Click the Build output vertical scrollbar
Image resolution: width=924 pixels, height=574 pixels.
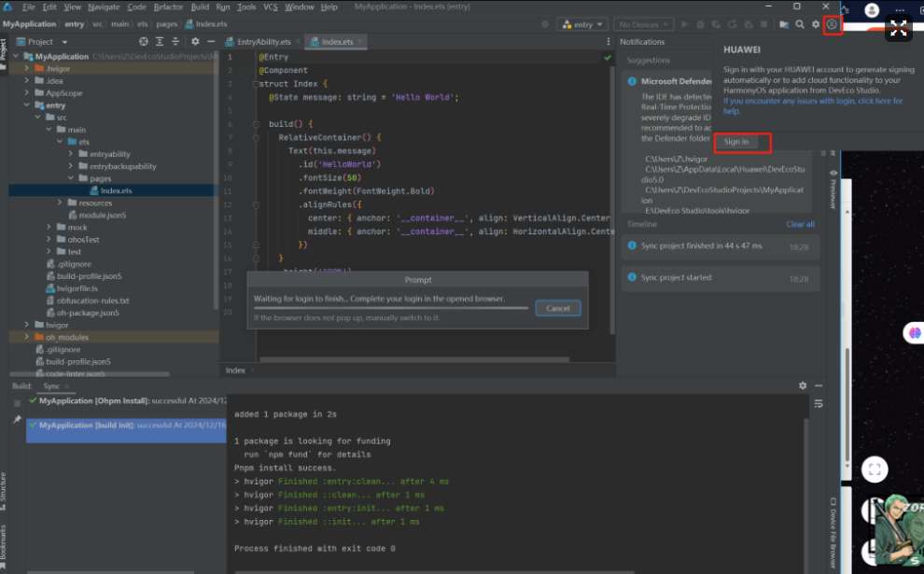tap(805, 493)
